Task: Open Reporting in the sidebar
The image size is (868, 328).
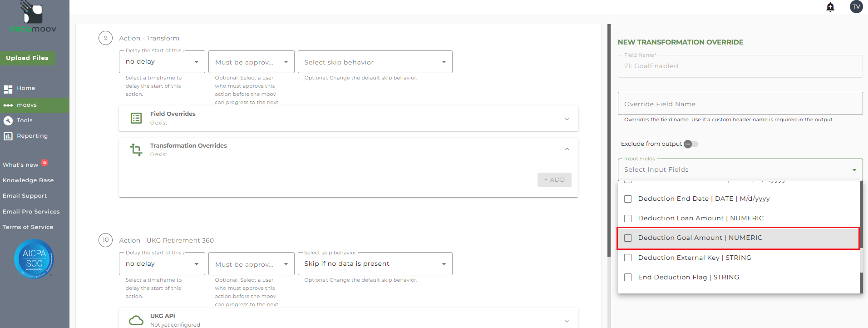Action: point(32,136)
